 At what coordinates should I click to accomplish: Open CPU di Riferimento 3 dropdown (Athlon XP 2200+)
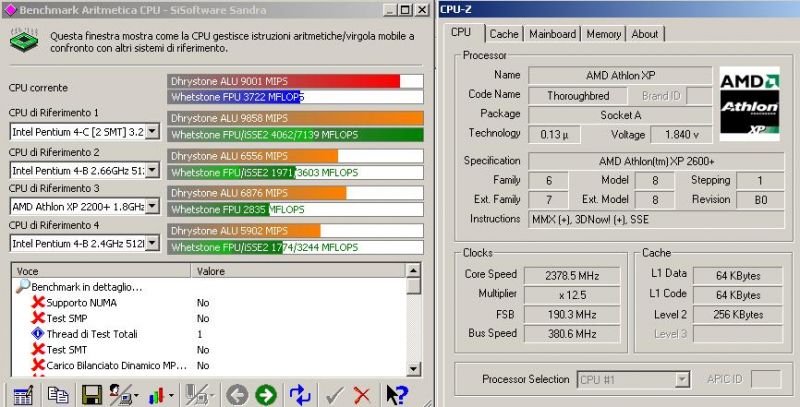pos(152,207)
